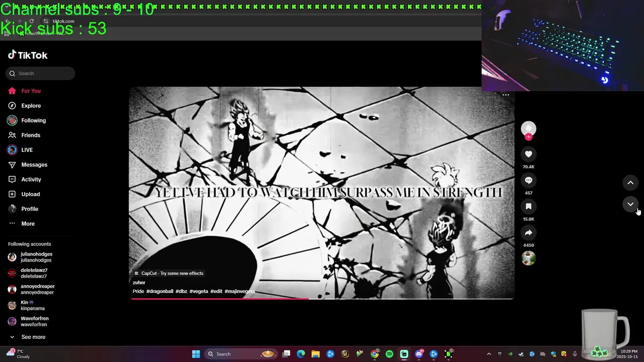Open zuhnr creator username link
Image resolution: width=644 pixels, height=362 pixels.
point(139,283)
